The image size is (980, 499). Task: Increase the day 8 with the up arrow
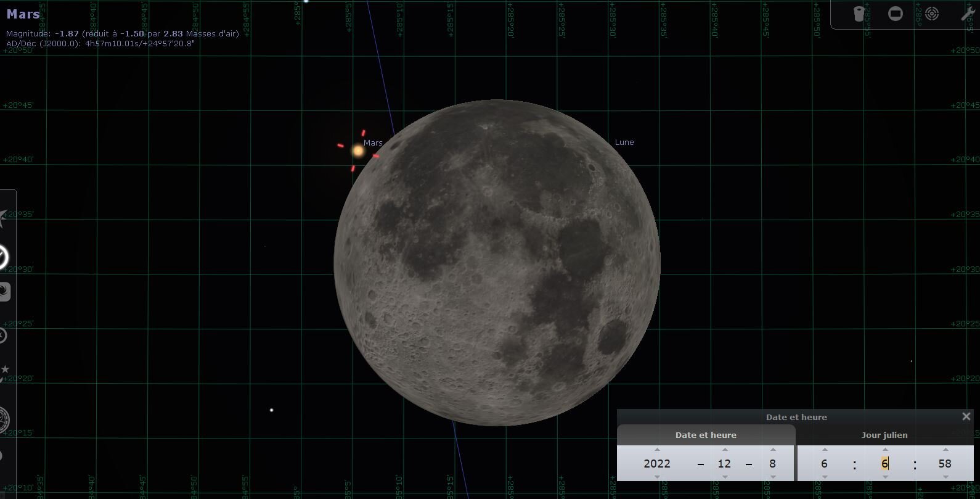pyautogui.click(x=773, y=450)
